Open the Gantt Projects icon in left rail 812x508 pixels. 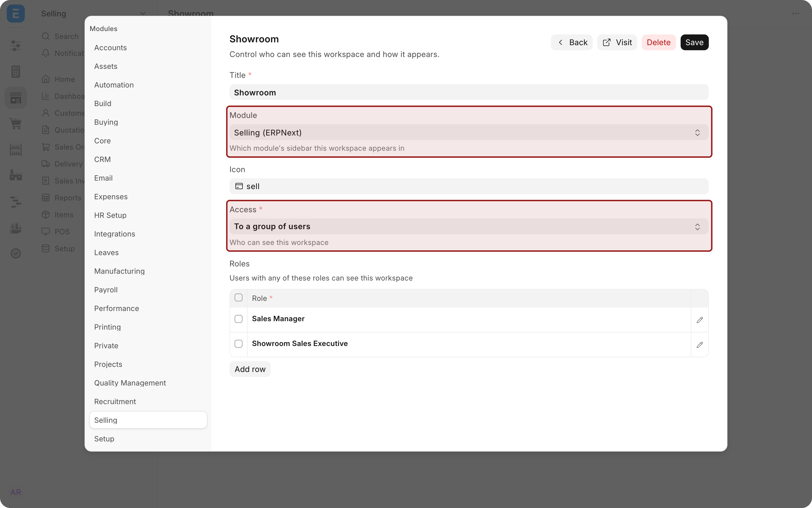tap(16, 202)
